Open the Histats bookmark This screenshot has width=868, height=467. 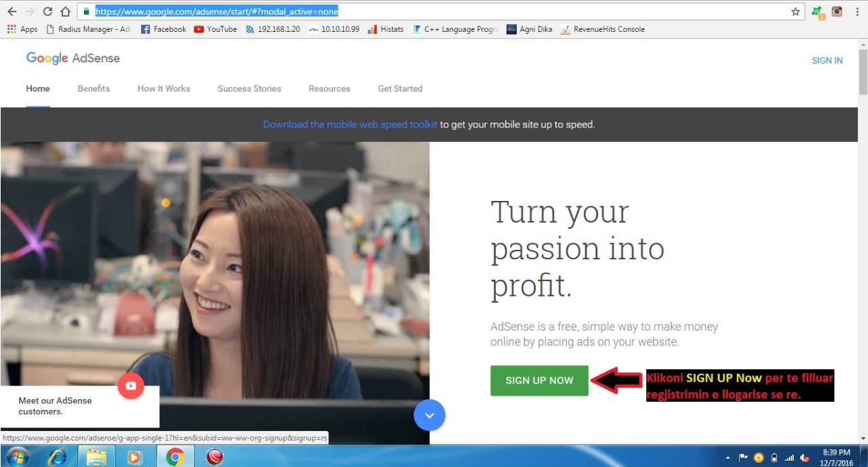coord(385,29)
